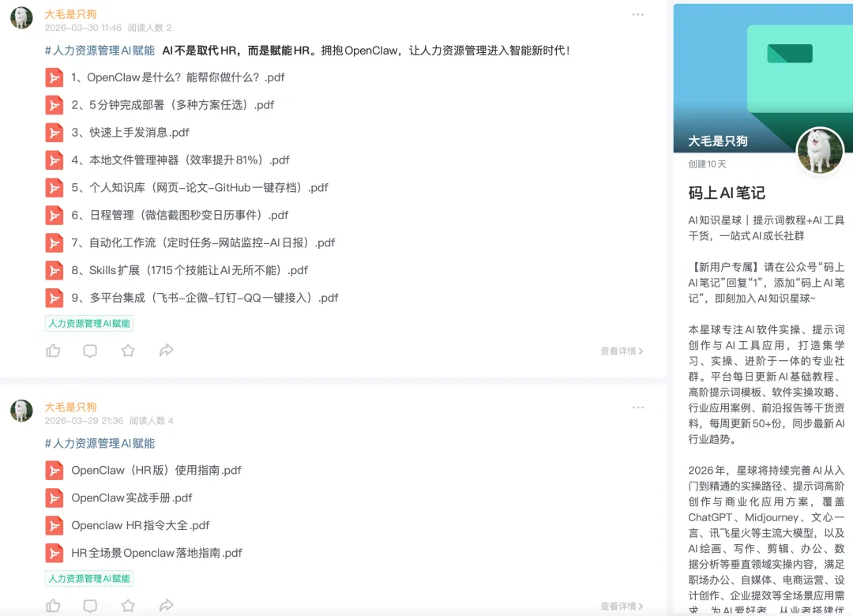Click author name 大毛是只狗 on 2026-03-30 post
The image size is (853, 616).
[x=71, y=14]
